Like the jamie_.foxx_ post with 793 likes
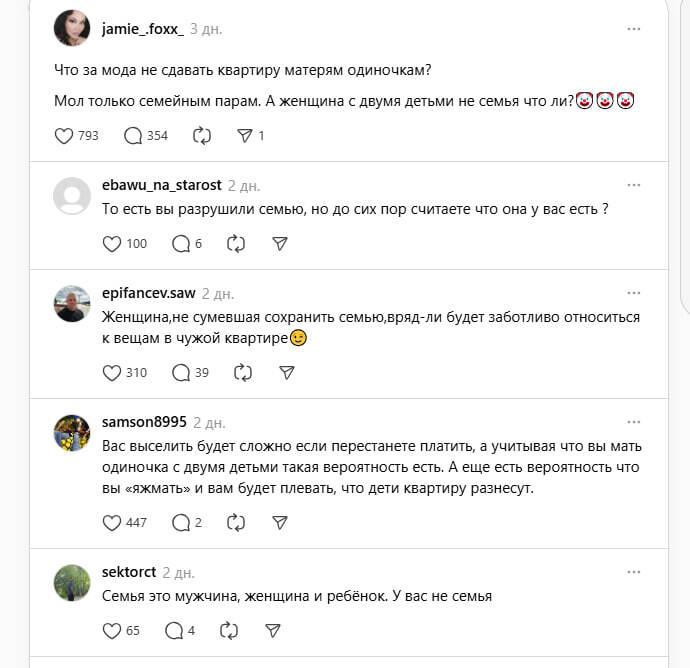This screenshot has height=668, width=690. coord(64,135)
